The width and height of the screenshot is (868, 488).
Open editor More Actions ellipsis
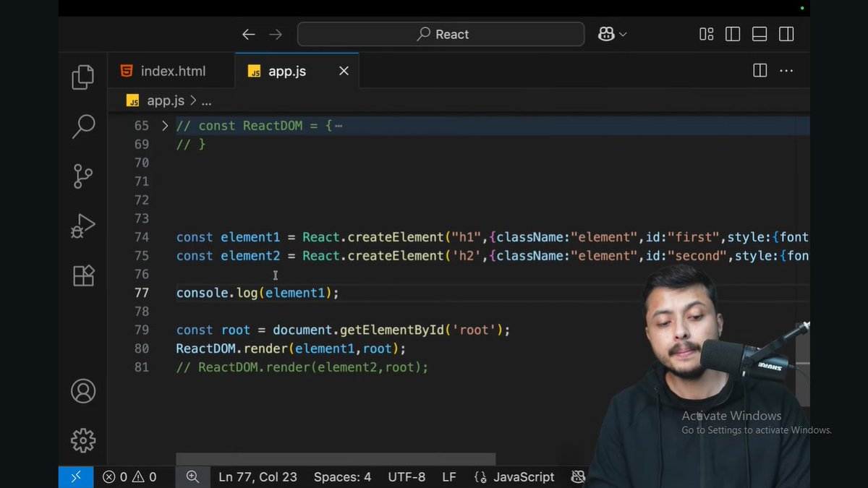(x=786, y=70)
